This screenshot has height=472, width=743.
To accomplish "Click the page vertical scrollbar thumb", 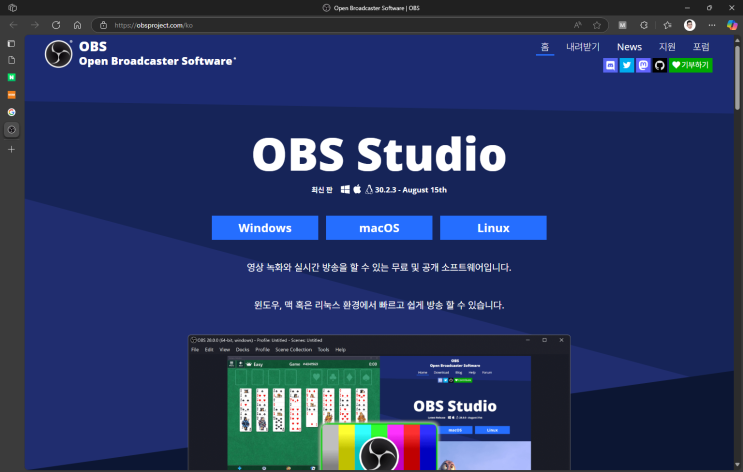I will [737, 77].
